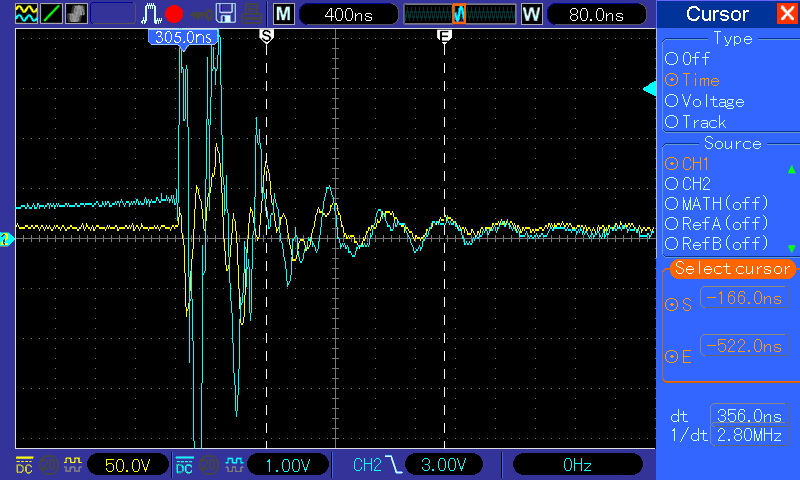The width and height of the screenshot is (800, 480).
Task: Click the CH1 DC coupling icon
Action: click(x=22, y=464)
